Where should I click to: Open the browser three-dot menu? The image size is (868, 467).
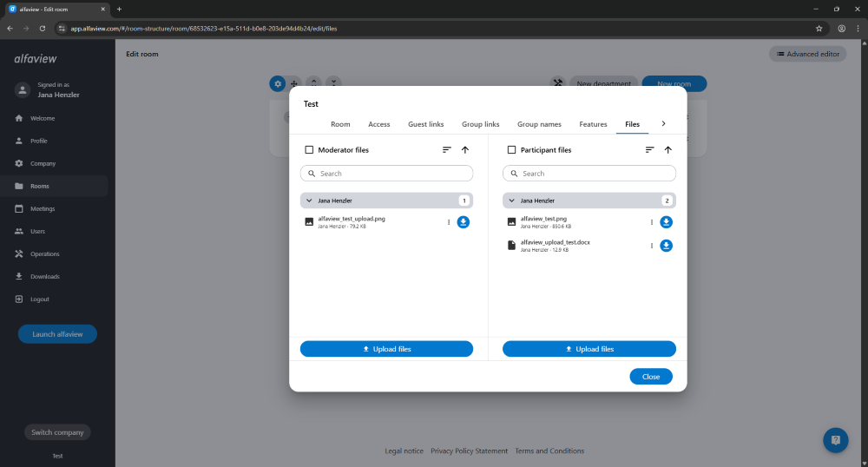[858, 29]
